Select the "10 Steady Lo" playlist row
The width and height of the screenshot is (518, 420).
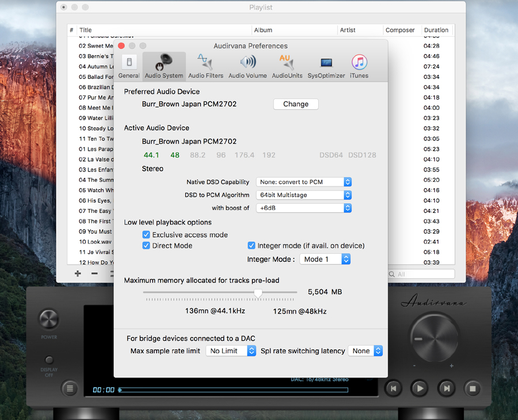tap(96, 128)
